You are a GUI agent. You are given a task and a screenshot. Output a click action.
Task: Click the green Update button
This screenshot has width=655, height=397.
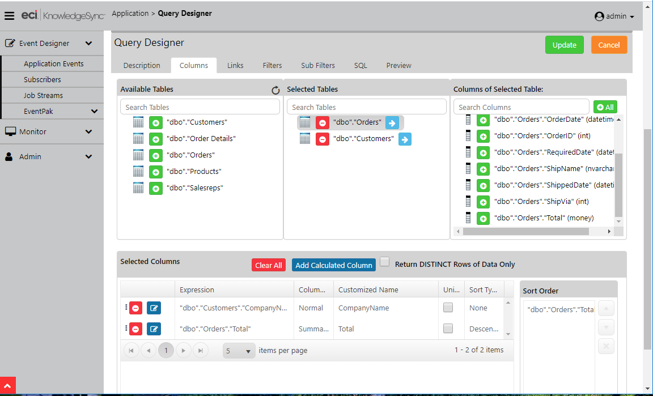pyautogui.click(x=564, y=45)
